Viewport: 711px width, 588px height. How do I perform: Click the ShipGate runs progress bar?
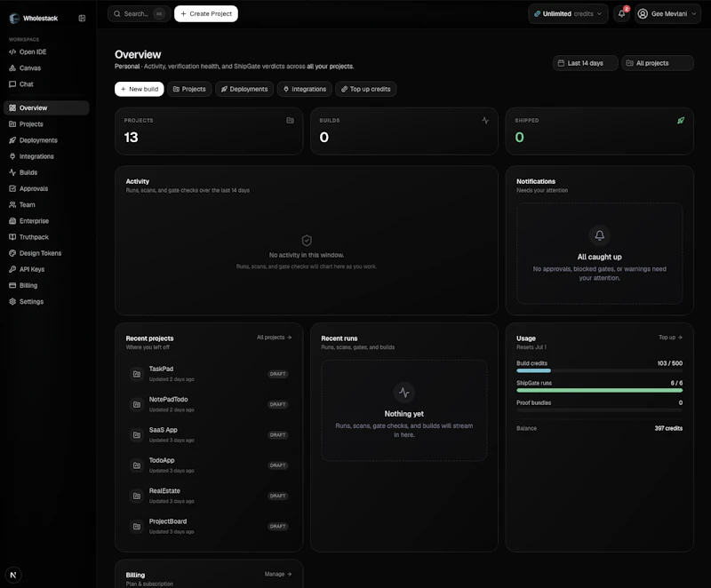599,390
